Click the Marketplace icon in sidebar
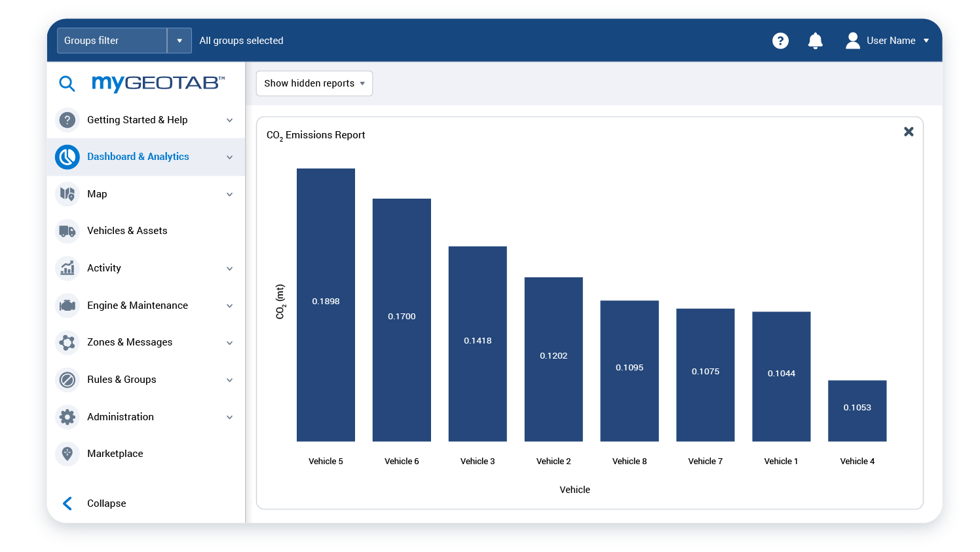 click(67, 454)
